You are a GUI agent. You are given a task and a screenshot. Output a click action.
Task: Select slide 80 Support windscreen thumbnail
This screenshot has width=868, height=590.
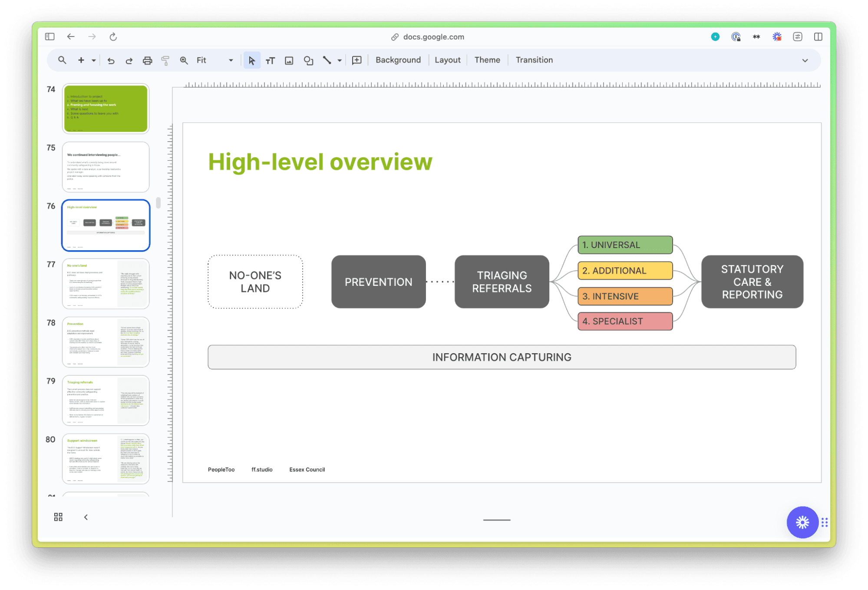[x=106, y=458]
